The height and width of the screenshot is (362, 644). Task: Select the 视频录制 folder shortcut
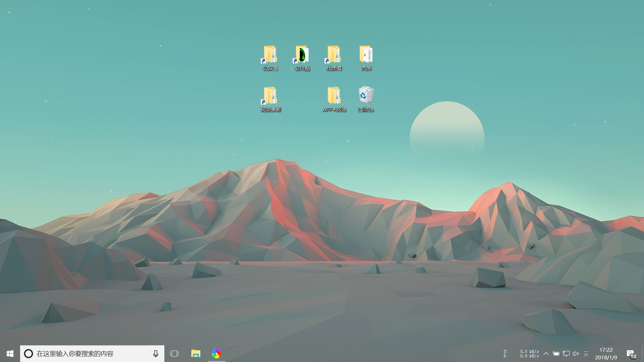[x=270, y=97]
